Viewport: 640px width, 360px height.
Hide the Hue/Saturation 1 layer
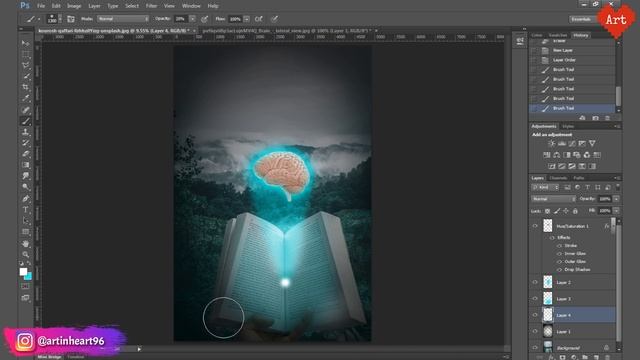pos(535,226)
